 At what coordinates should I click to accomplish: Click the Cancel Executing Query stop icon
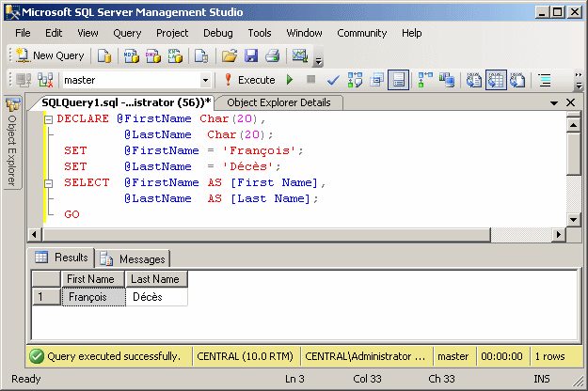pyautogui.click(x=310, y=79)
